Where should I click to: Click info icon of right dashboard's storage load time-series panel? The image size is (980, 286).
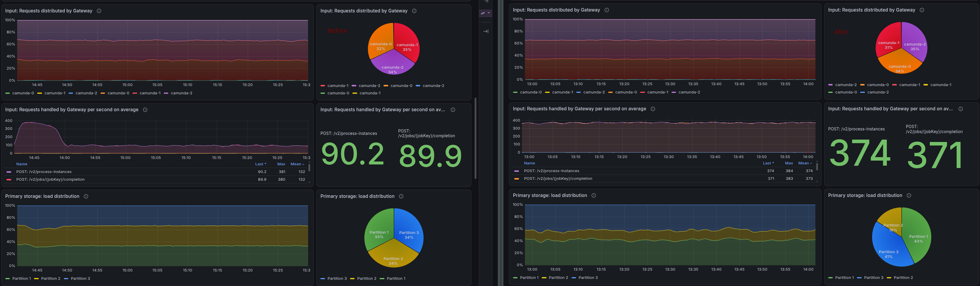tap(594, 195)
